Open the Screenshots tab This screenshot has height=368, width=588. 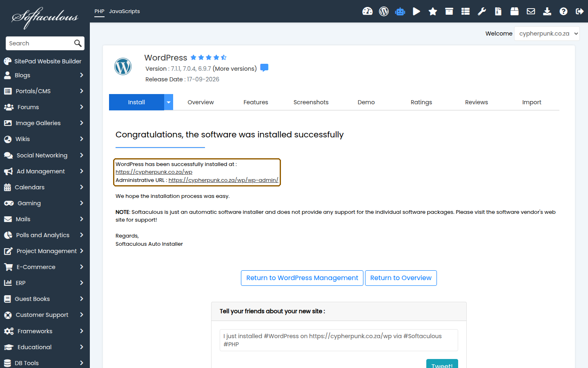(x=311, y=102)
